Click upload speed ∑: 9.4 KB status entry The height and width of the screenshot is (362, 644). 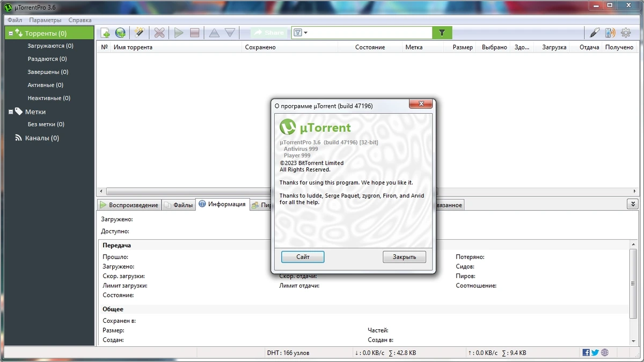click(514, 353)
